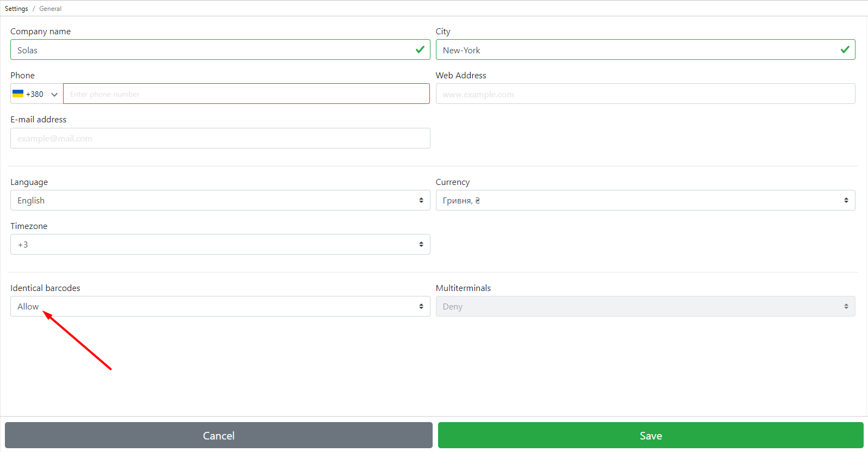Expand the Language dropdown showing English
Image resolution: width=868 pixels, height=452 pixels.
(220, 200)
